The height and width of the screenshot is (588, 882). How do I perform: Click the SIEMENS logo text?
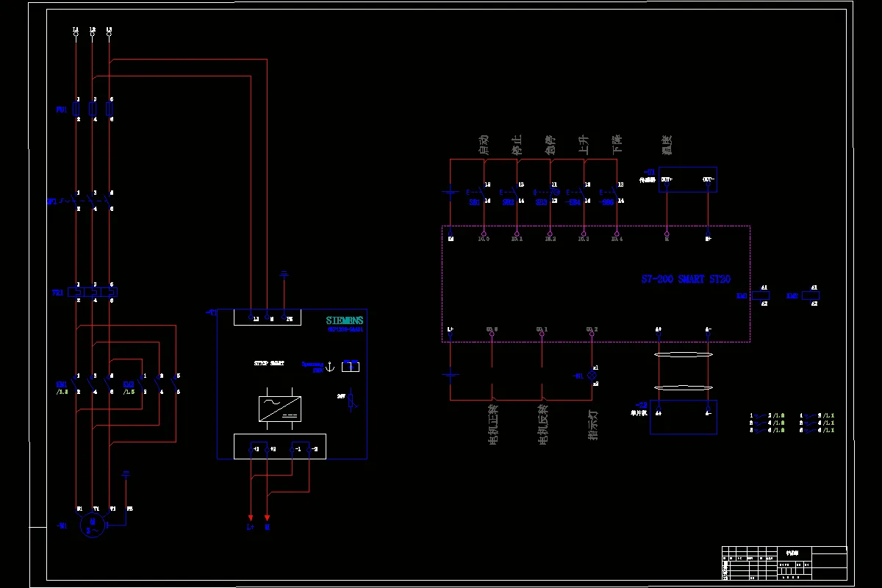point(345,320)
